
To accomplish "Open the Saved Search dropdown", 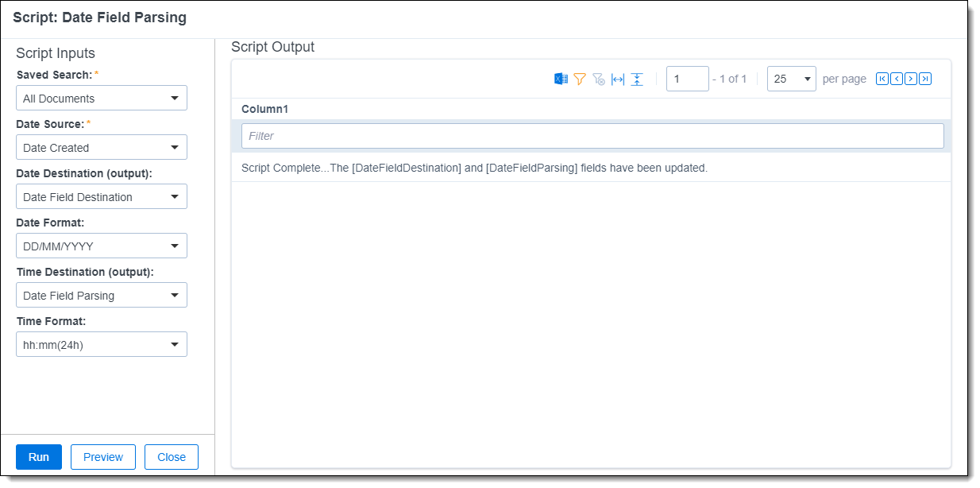I will [x=102, y=99].
